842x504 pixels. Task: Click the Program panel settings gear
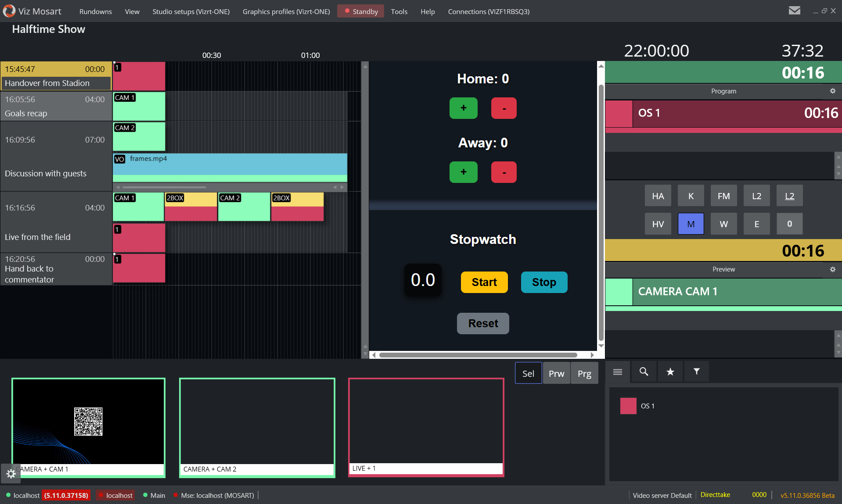832,91
